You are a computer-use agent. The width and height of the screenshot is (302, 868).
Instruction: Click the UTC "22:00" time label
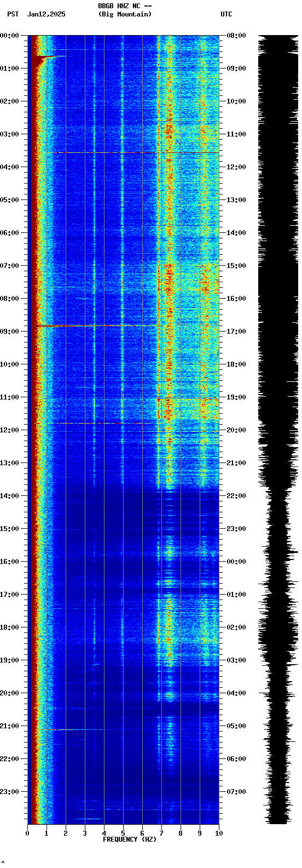pyautogui.click(x=236, y=496)
